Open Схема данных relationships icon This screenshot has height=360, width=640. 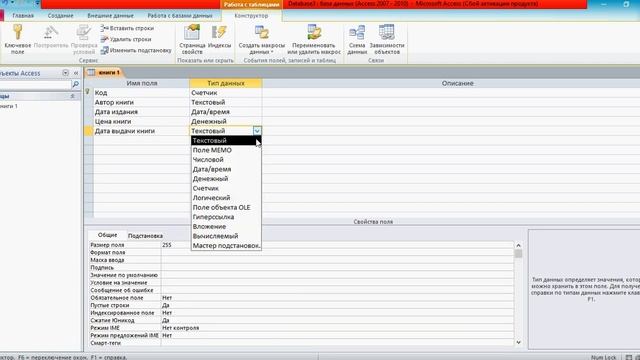click(x=357, y=39)
